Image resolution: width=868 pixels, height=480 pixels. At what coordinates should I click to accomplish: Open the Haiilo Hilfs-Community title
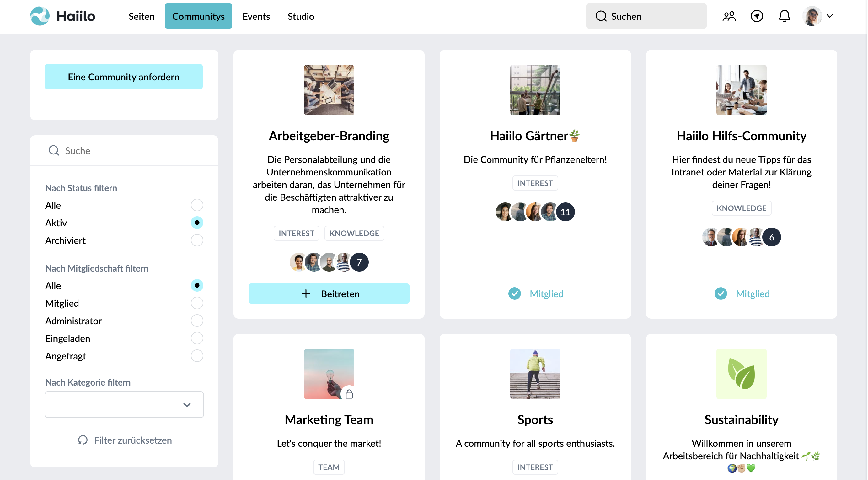tap(741, 136)
